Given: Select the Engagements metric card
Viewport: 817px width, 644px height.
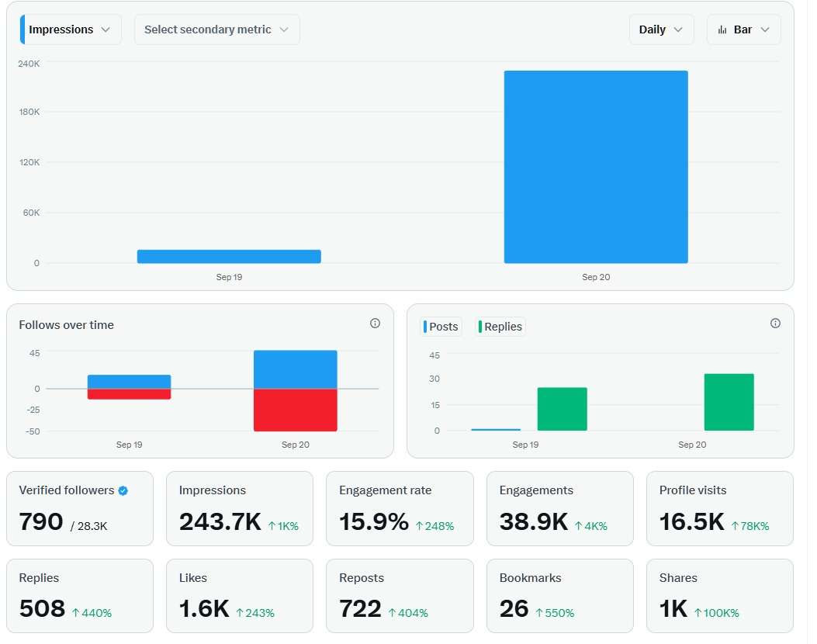Looking at the screenshot, I should (559, 508).
